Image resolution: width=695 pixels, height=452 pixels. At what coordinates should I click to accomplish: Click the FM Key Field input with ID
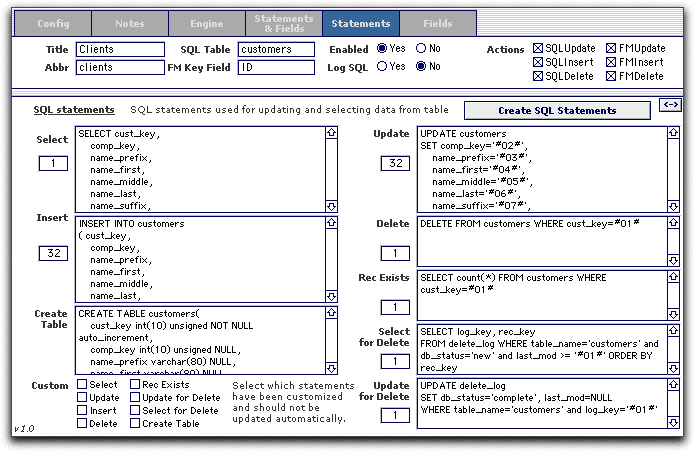(277, 67)
